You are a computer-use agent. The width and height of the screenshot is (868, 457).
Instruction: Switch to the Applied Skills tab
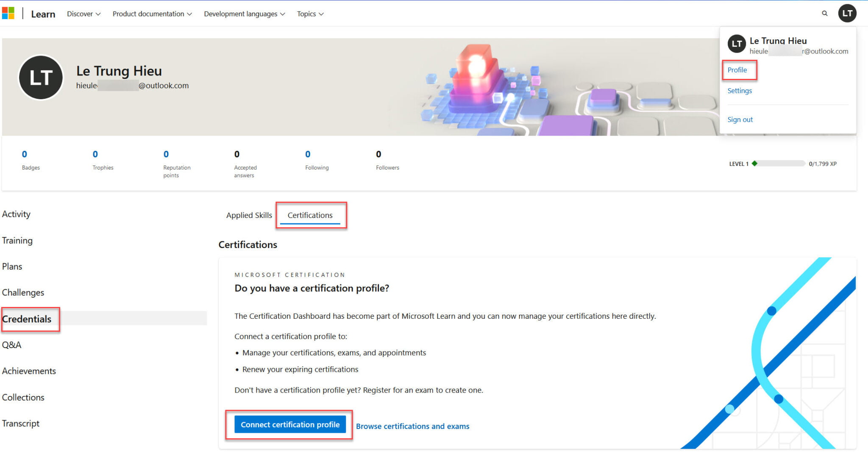pos(248,215)
